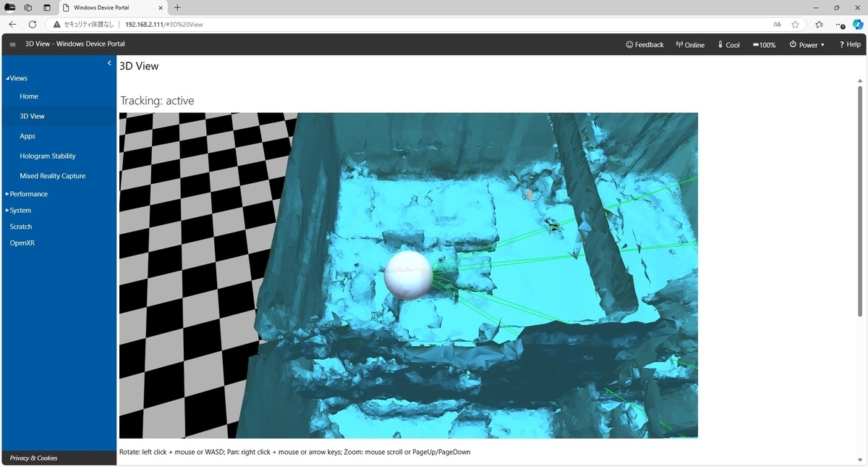
Task: Open the OpenXR page
Action: tap(22, 243)
